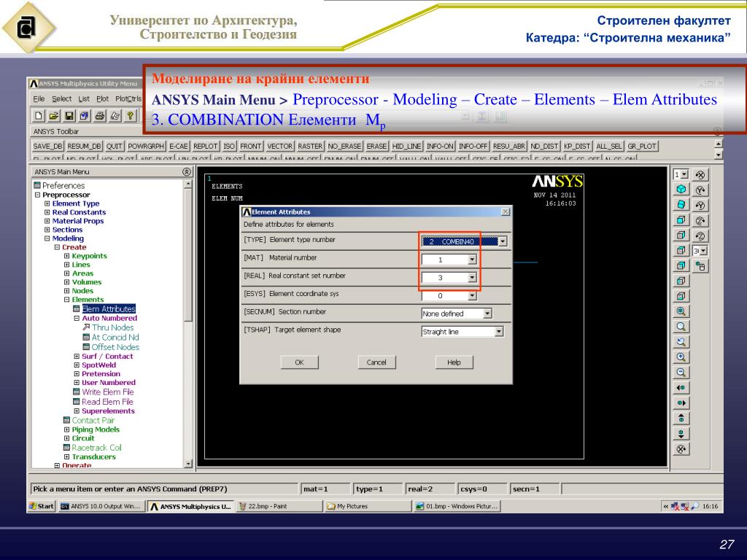This screenshot has height=560, width=747.
Task: Select the Isometric View cube icon
Action: pyautogui.click(x=681, y=189)
